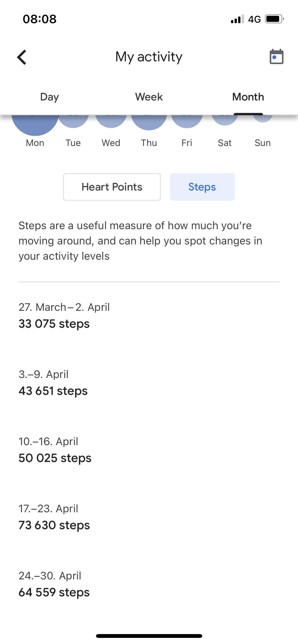The height and width of the screenshot is (644, 298).
Task: Open the 10.–16. April steps entry
Action: point(55,450)
